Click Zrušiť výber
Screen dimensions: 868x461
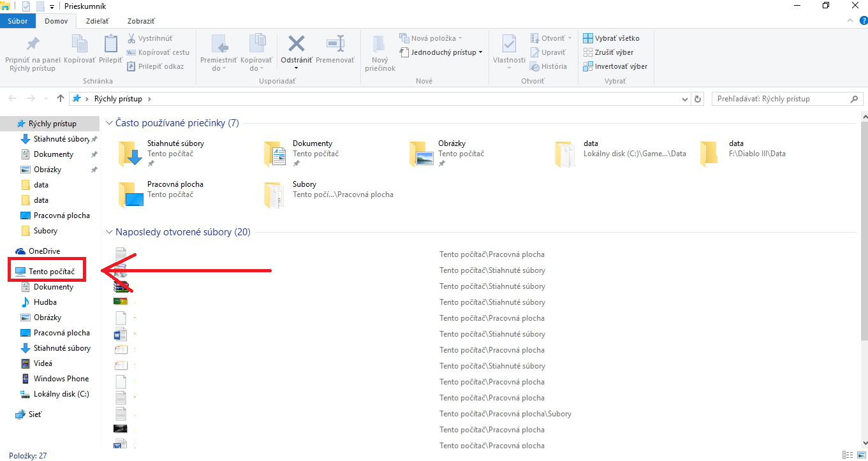point(608,52)
